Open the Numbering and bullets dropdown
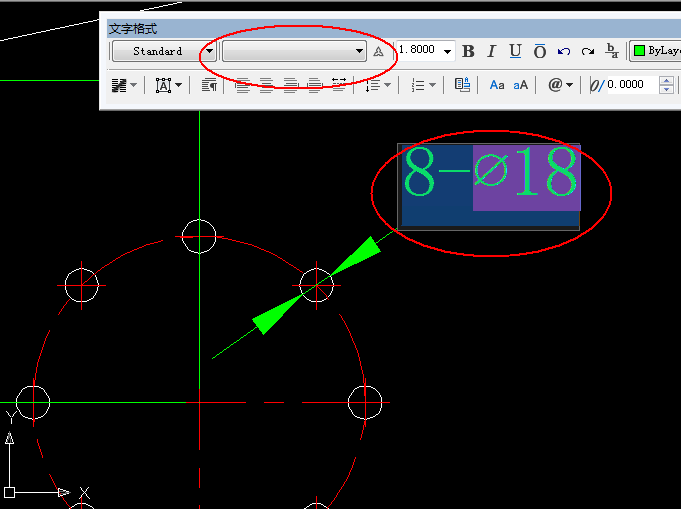Image resolution: width=681 pixels, height=509 pixels. tap(423, 85)
